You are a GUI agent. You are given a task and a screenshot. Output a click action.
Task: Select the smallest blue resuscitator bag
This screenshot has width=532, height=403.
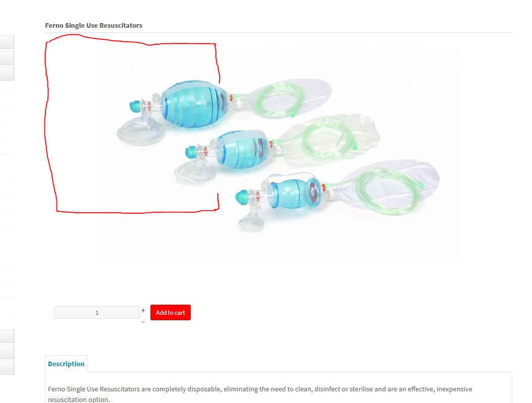295,193
